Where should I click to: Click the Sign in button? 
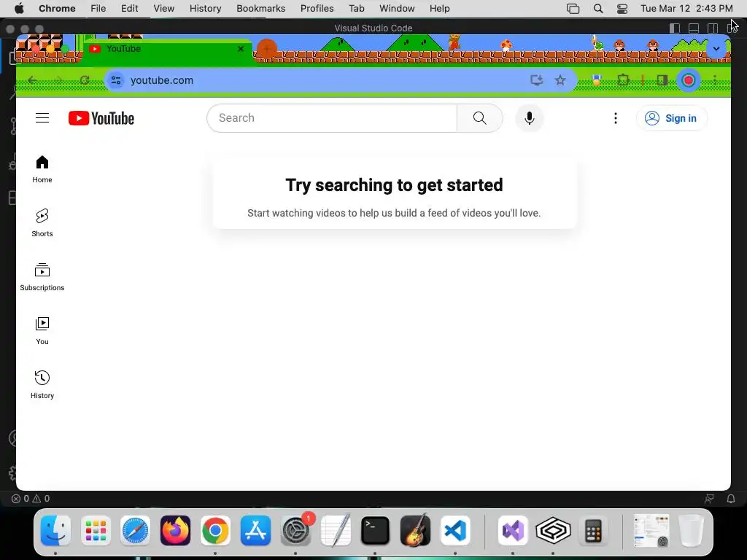(672, 118)
